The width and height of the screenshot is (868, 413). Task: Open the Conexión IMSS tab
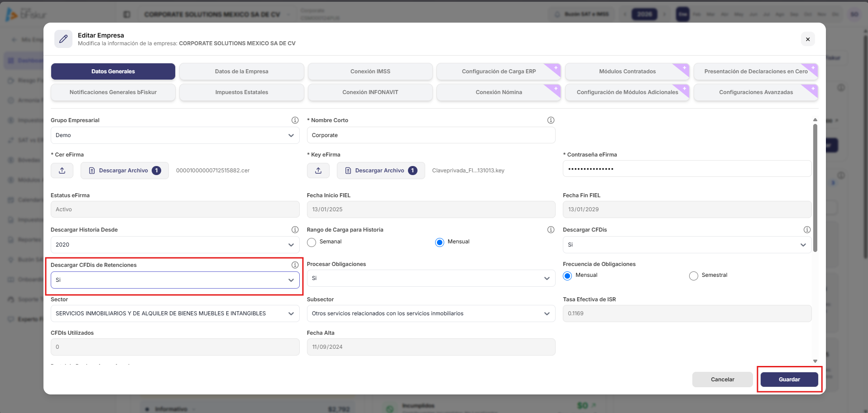tap(370, 71)
